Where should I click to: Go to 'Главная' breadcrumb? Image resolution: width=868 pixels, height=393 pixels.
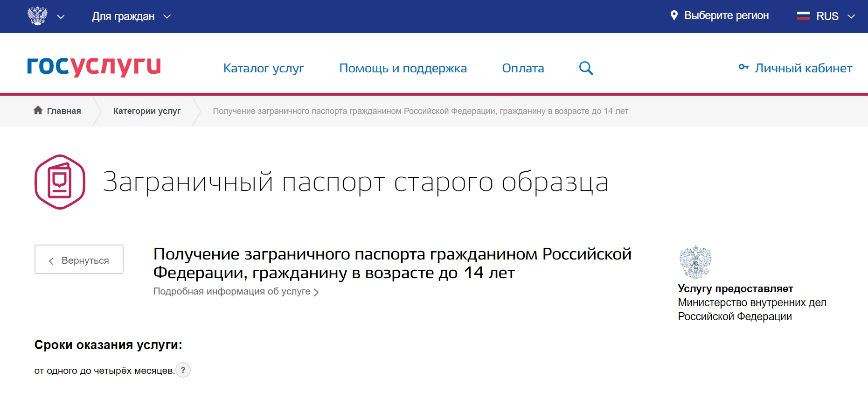pyautogui.click(x=64, y=111)
